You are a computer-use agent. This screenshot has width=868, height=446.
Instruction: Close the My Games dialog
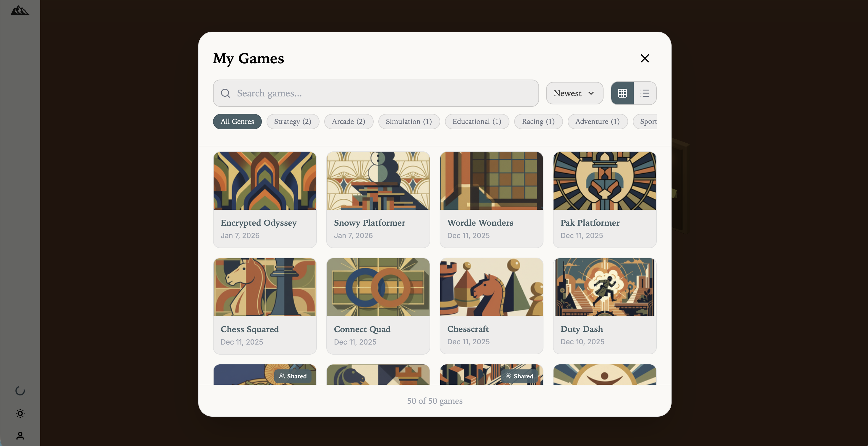point(644,58)
